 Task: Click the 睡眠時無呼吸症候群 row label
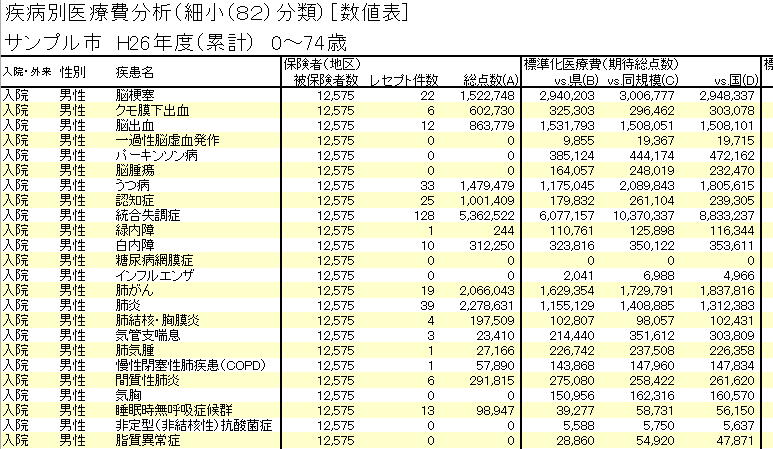(162, 410)
